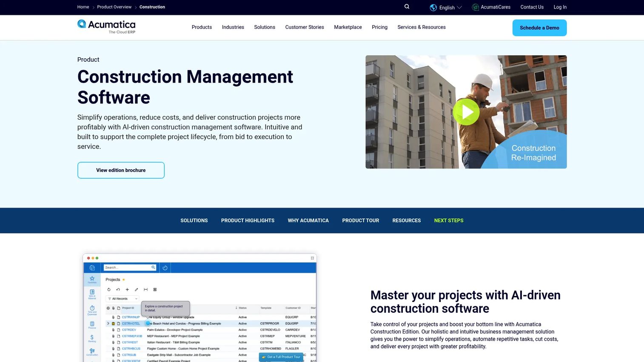Open the Log In link
This screenshot has height=362, width=644.
pyautogui.click(x=560, y=7)
